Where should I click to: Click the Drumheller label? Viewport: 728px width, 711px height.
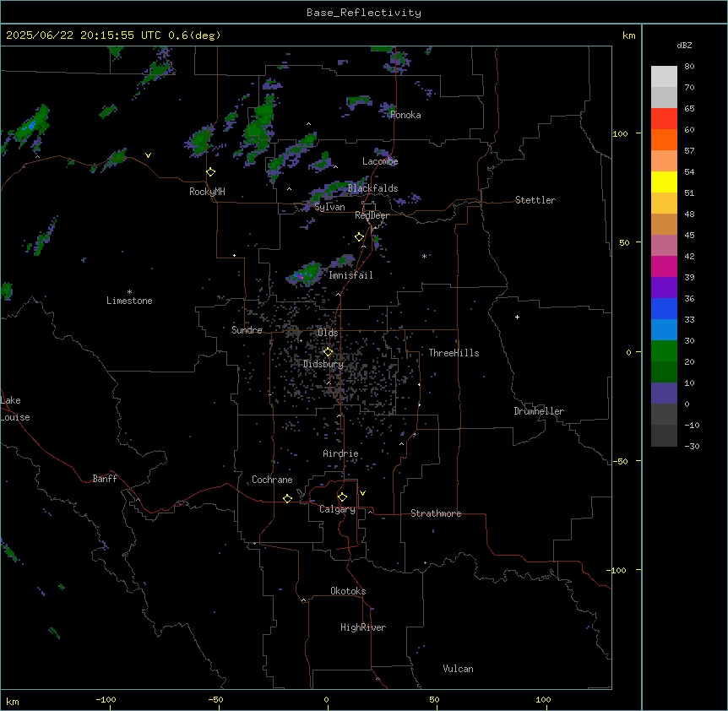point(539,411)
